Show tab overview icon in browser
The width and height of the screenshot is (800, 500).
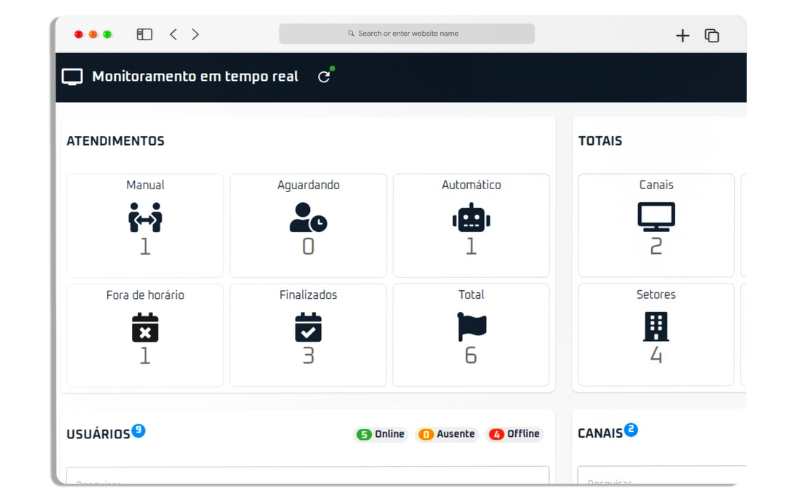tap(712, 35)
